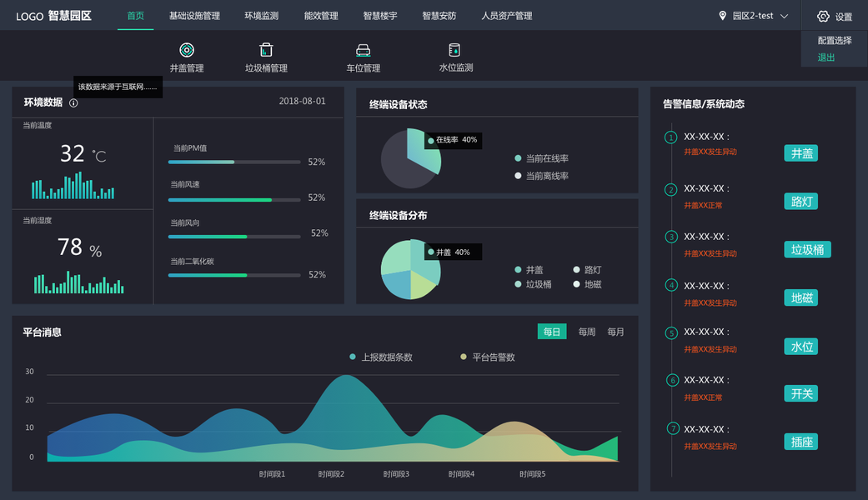This screenshot has height=500, width=868.
Task: Click the 78 % humidity reading
Action: pyautogui.click(x=79, y=247)
